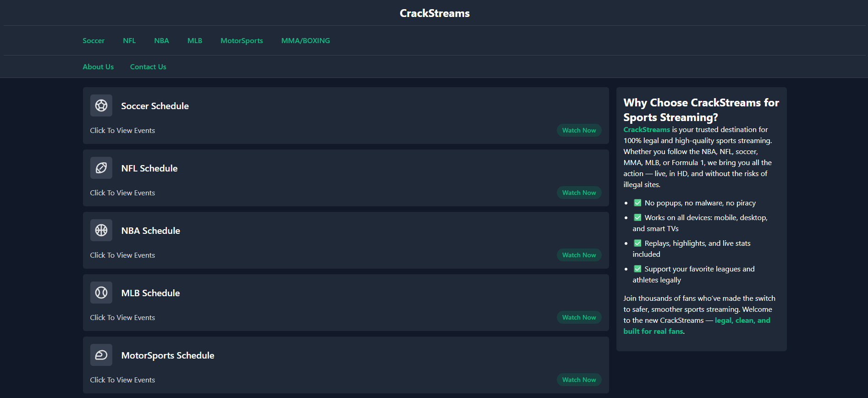Click the 'legal, clean, and built for real fans' link
Image resolution: width=868 pixels, height=398 pixels.
click(742, 320)
